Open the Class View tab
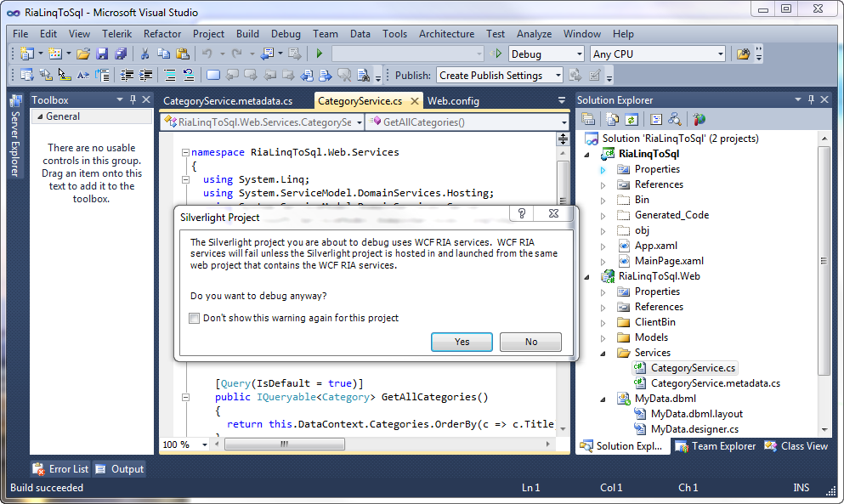The image size is (844, 504). (x=796, y=446)
